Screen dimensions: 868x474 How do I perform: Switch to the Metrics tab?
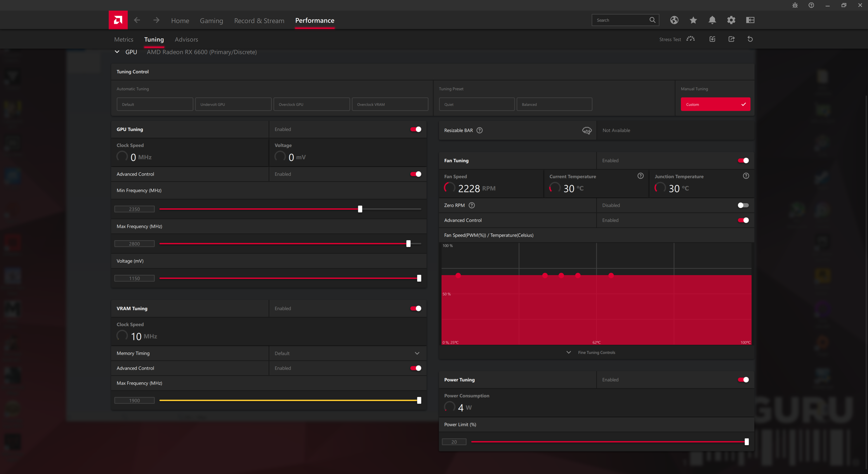[124, 39]
